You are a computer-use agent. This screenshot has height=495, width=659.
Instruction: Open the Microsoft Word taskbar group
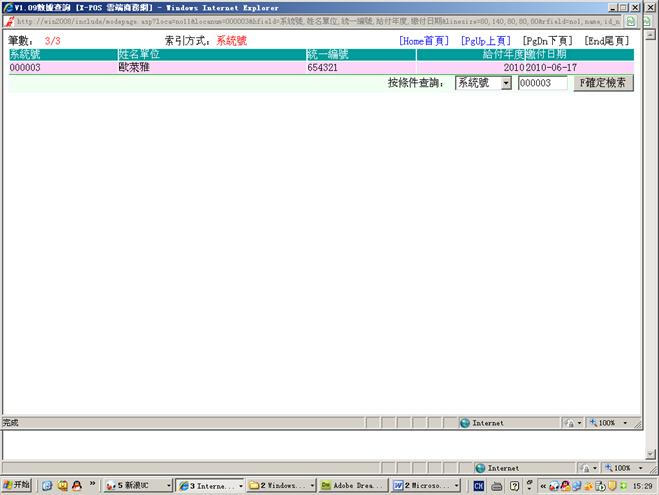pyautogui.click(x=423, y=485)
